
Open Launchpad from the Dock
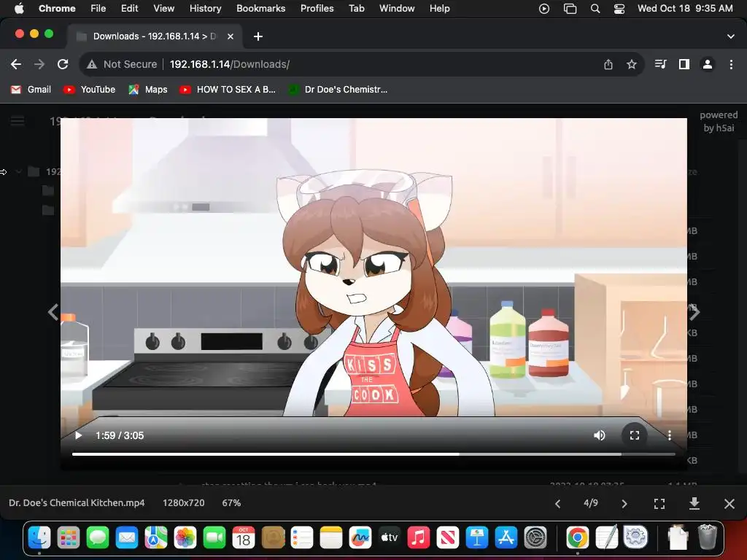click(x=68, y=538)
